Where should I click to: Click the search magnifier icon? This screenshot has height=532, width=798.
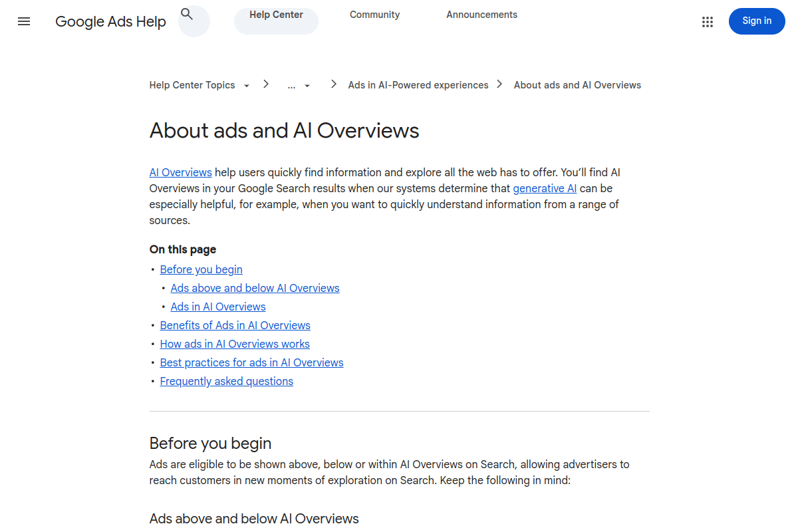click(187, 14)
